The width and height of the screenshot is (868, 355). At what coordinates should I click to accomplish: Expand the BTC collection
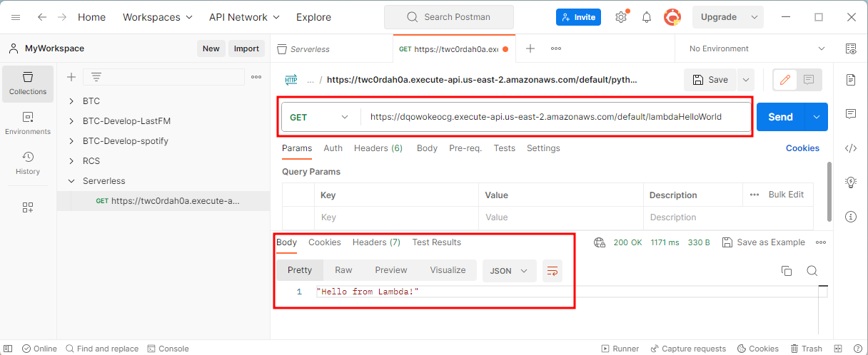coord(71,101)
